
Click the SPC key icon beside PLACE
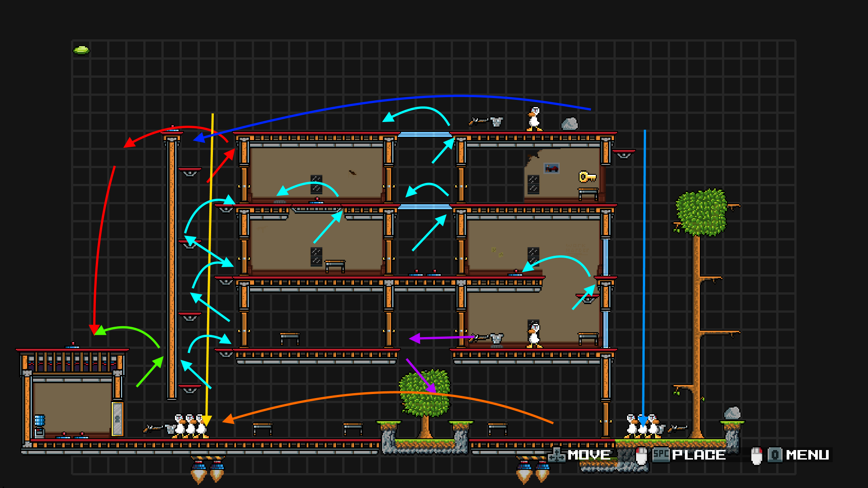[x=660, y=454]
